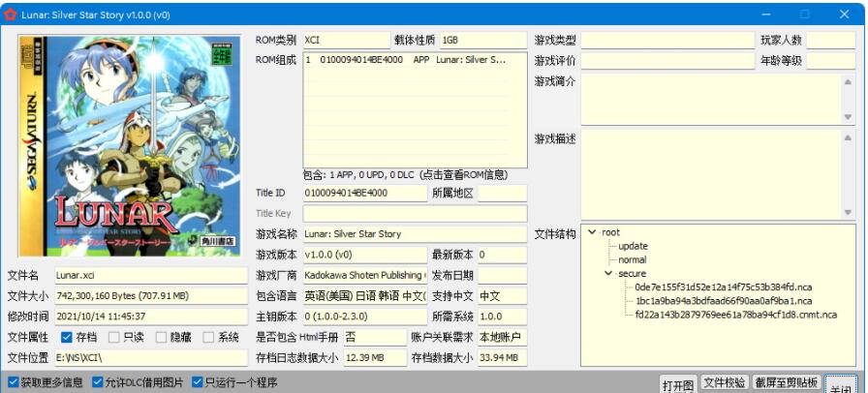Click the 包含语言 languages field
The image size is (868, 393).
pyautogui.click(x=365, y=295)
